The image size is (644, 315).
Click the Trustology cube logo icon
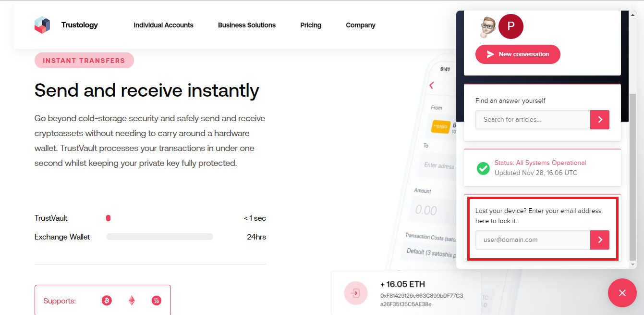tap(42, 25)
